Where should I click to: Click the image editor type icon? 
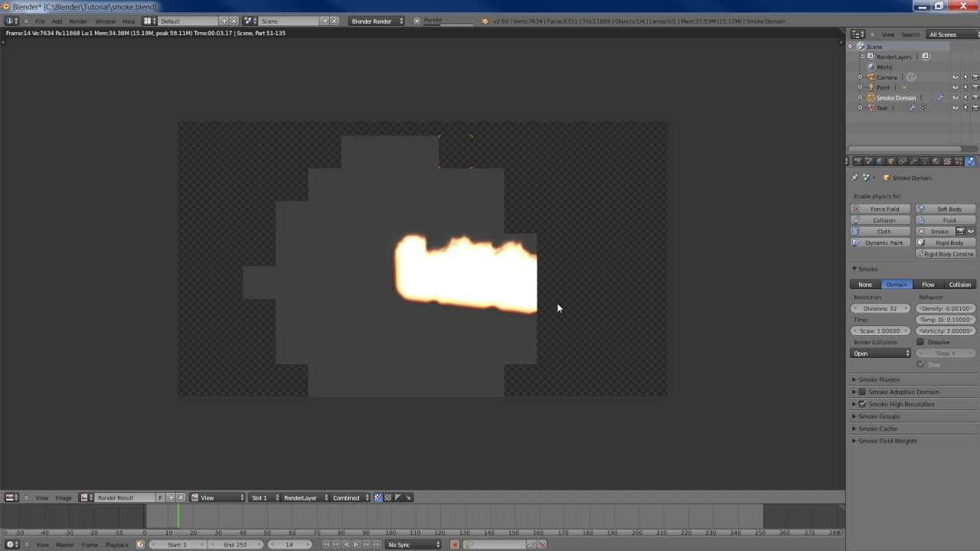point(11,497)
